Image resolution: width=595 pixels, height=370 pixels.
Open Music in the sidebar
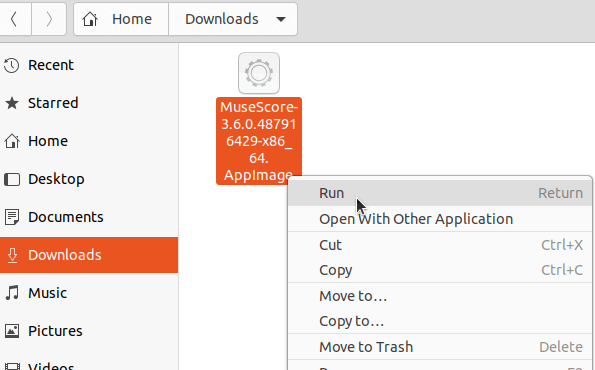coord(89,293)
